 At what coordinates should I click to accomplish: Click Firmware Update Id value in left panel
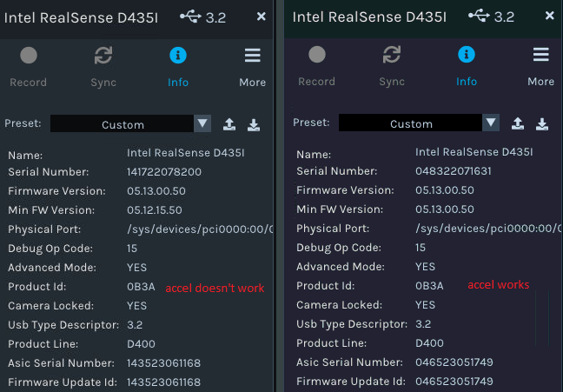pos(163,382)
